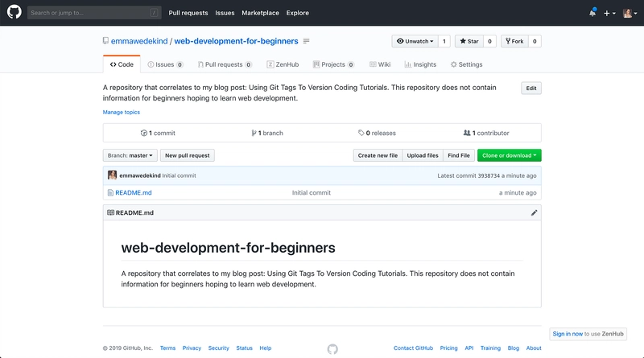Open the Unwatch dropdown

pos(415,41)
